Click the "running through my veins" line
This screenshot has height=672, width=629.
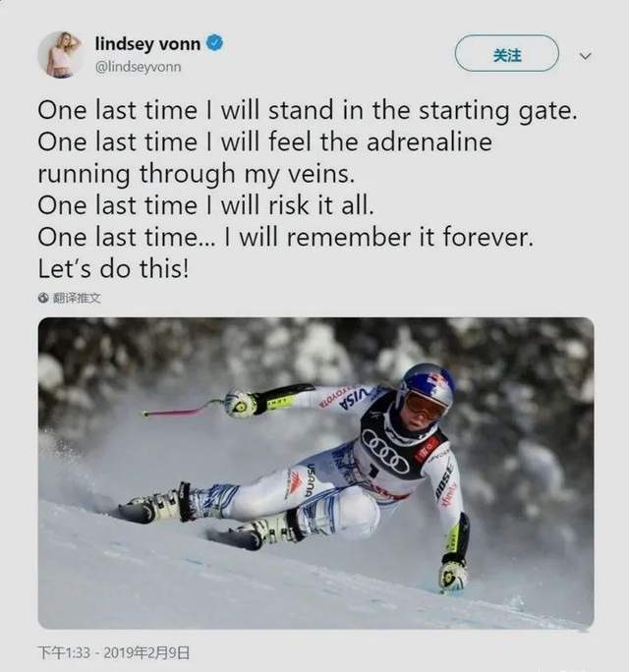click(x=197, y=175)
